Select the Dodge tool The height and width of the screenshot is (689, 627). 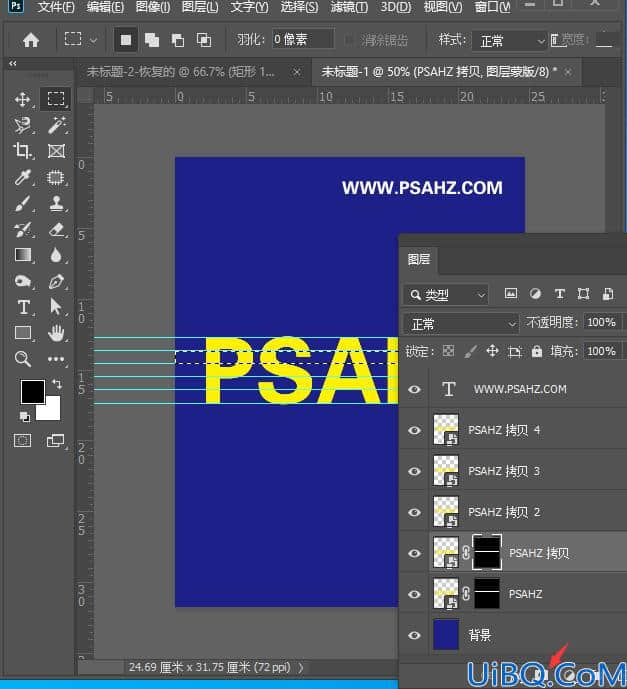click(x=22, y=281)
